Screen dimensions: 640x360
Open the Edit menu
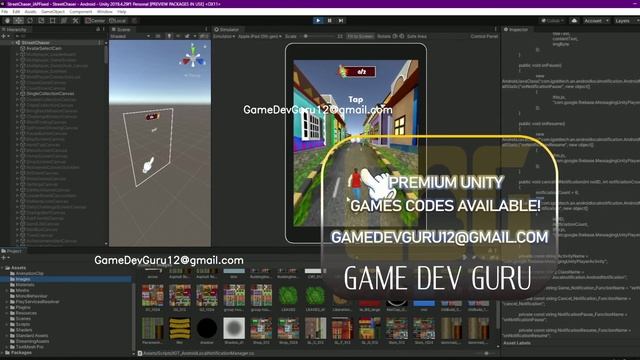[x=16, y=12]
